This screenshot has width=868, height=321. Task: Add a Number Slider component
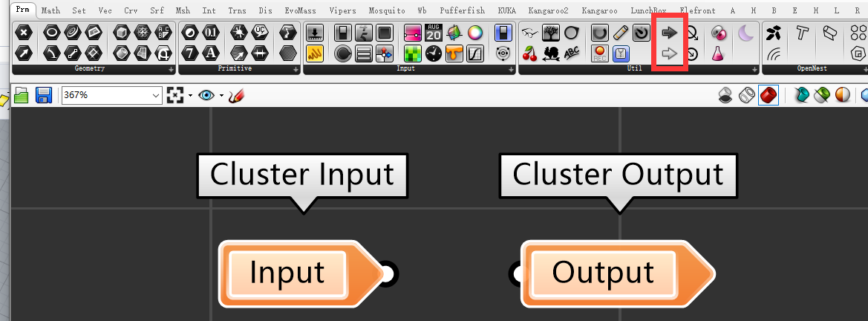coord(343,33)
